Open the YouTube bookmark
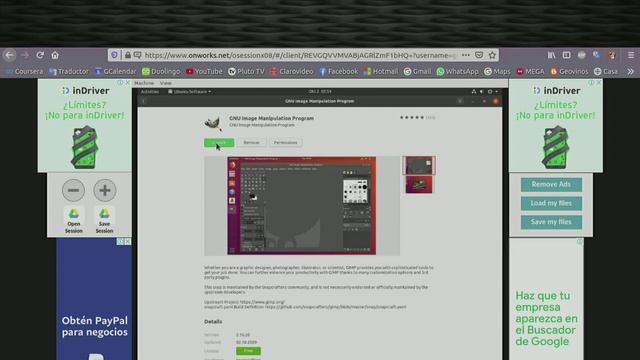Viewport: 640px width, 360px height. point(204,71)
